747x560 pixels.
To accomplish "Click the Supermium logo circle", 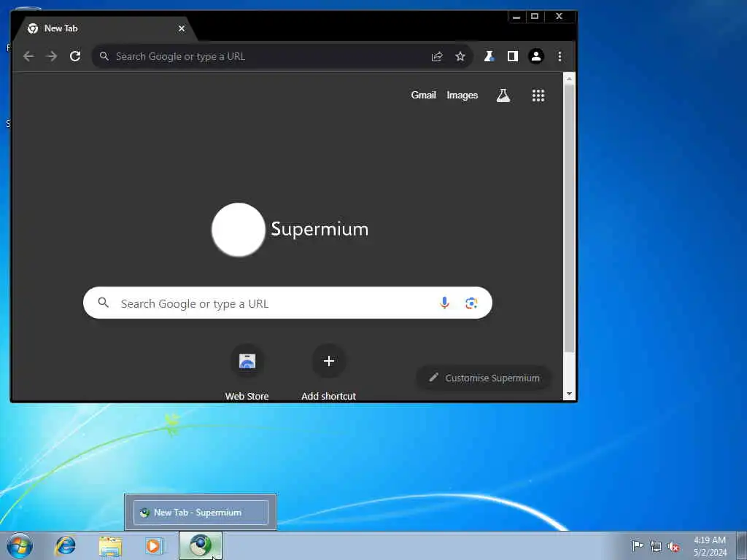I will point(239,230).
